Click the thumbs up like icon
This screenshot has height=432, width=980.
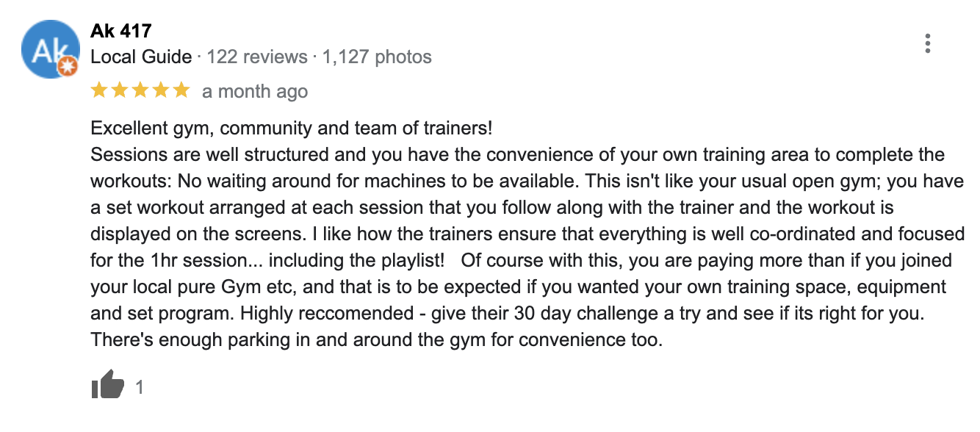[x=107, y=386]
